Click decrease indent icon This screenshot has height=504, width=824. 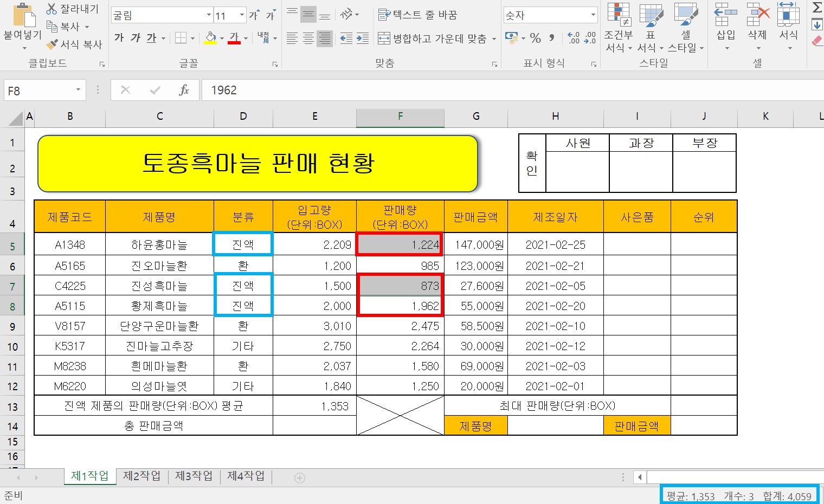tap(346, 37)
